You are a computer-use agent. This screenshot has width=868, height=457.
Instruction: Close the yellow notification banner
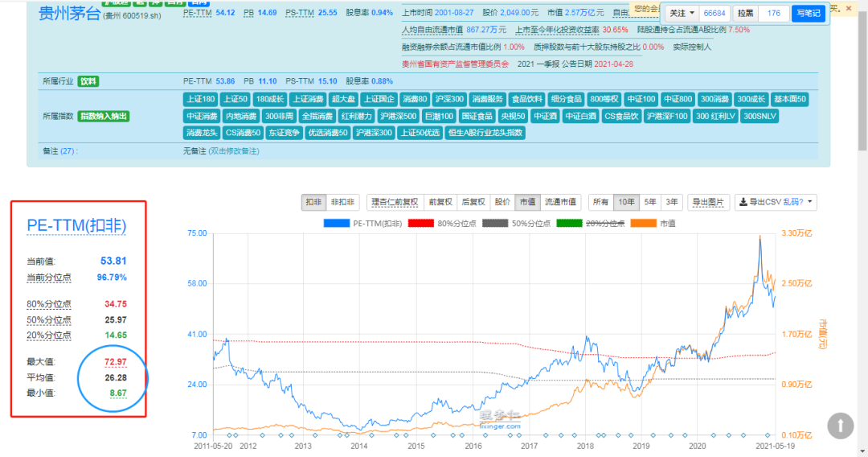(849, 8)
